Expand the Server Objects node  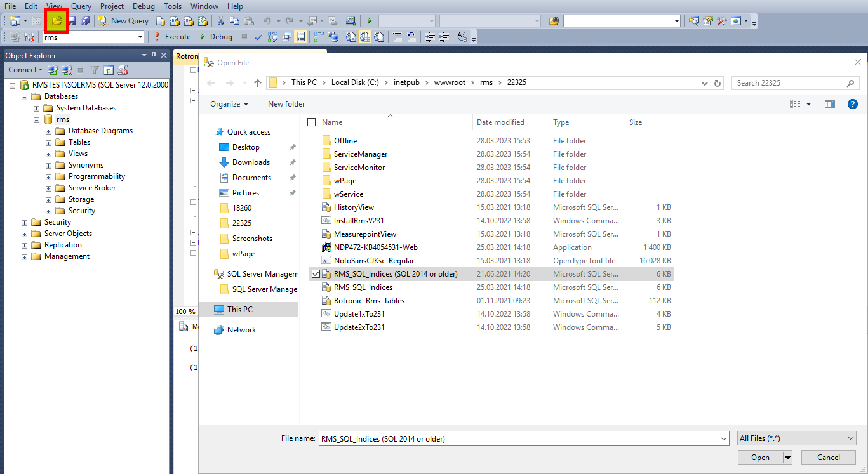click(x=24, y=234)
